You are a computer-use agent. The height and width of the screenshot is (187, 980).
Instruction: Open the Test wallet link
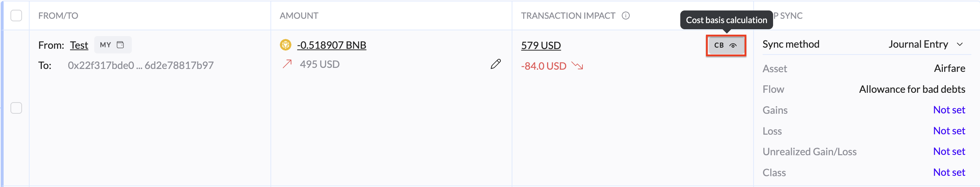(x=79, y=45)
